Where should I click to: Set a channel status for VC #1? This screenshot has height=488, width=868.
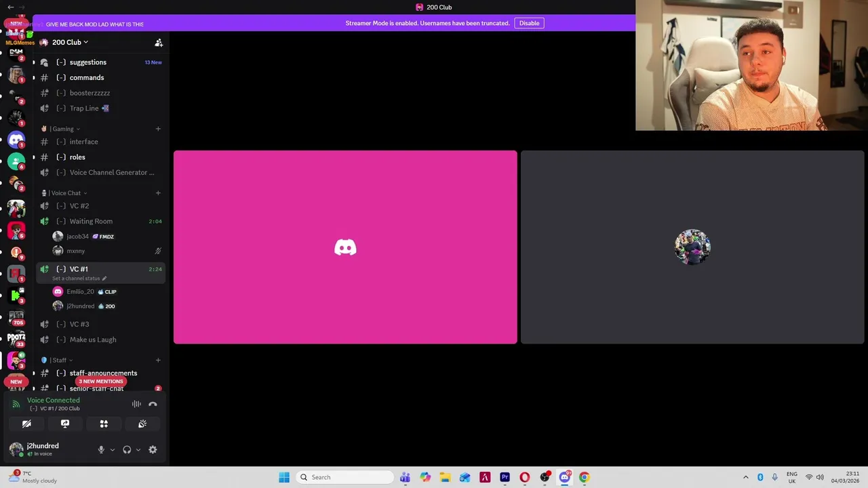(79, 279)
